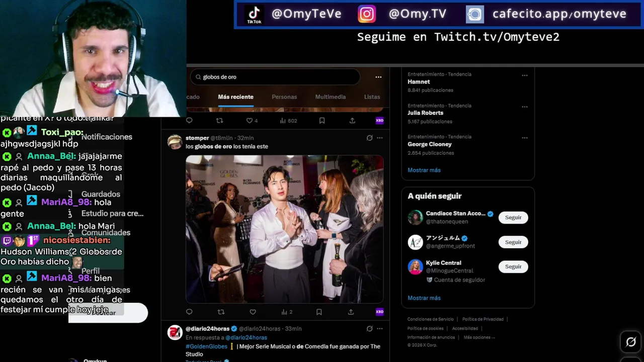
Task: Repost stomper's tweet with the photo
Action: pyautogui.click(x=220, y=312)
